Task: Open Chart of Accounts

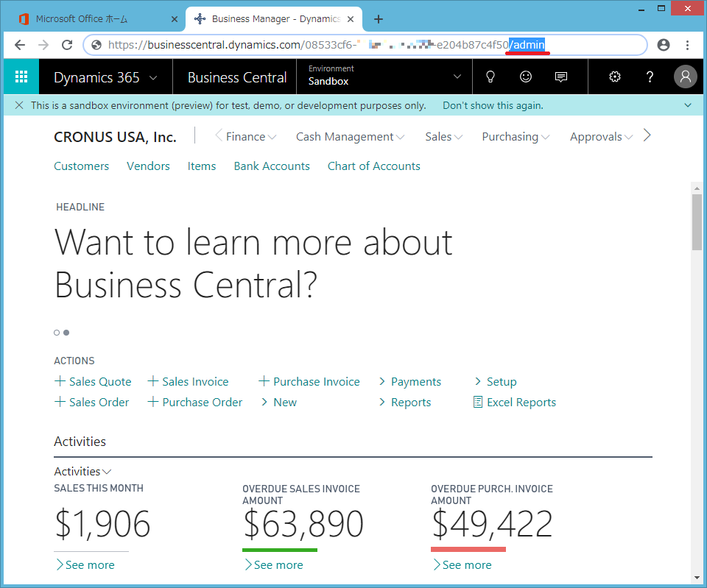Action: click(374, 166)
